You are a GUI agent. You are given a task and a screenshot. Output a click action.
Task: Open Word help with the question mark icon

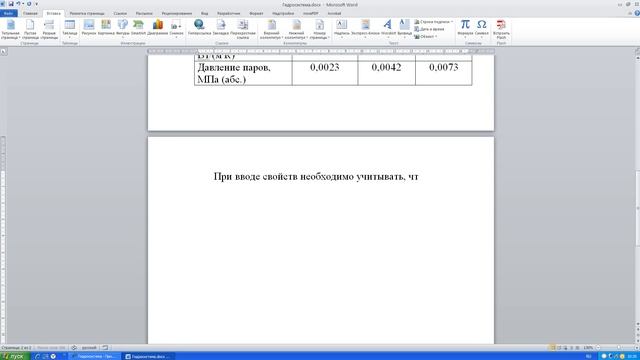coord(637,13)
